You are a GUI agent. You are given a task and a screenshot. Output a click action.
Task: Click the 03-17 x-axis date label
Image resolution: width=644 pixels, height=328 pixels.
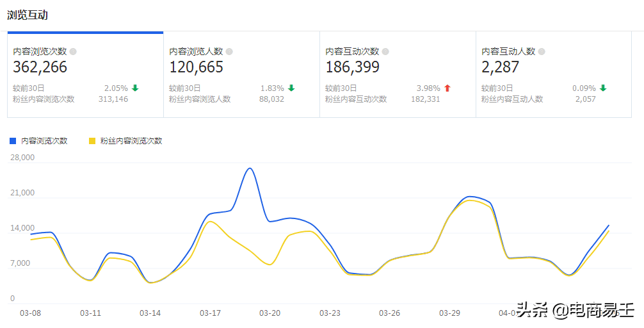pyautogui.click(x=210, y=313)
